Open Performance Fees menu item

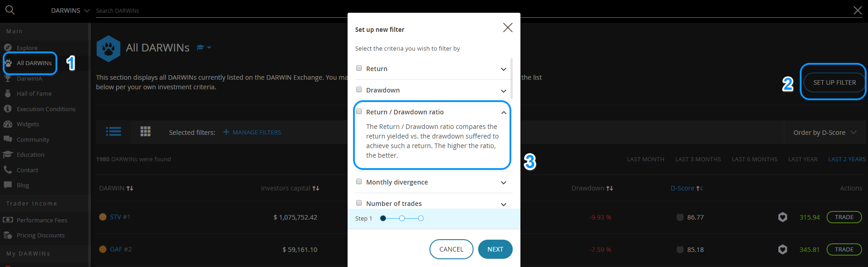42,220
